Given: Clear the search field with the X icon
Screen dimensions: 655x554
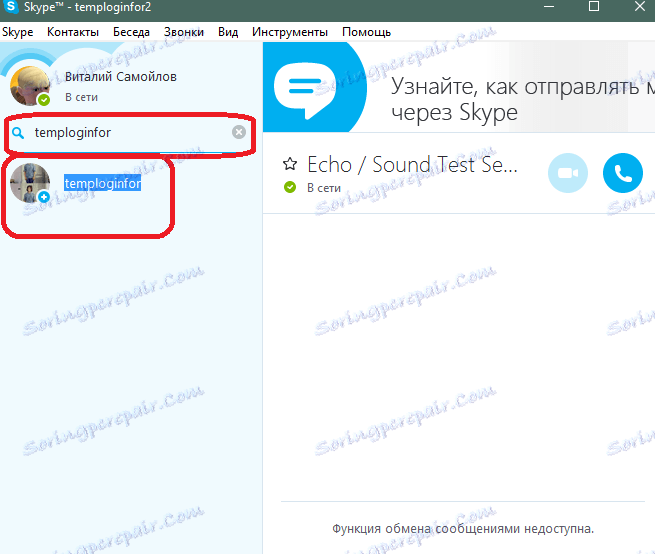Looking at the screenshot, I should tap(239, 132).
